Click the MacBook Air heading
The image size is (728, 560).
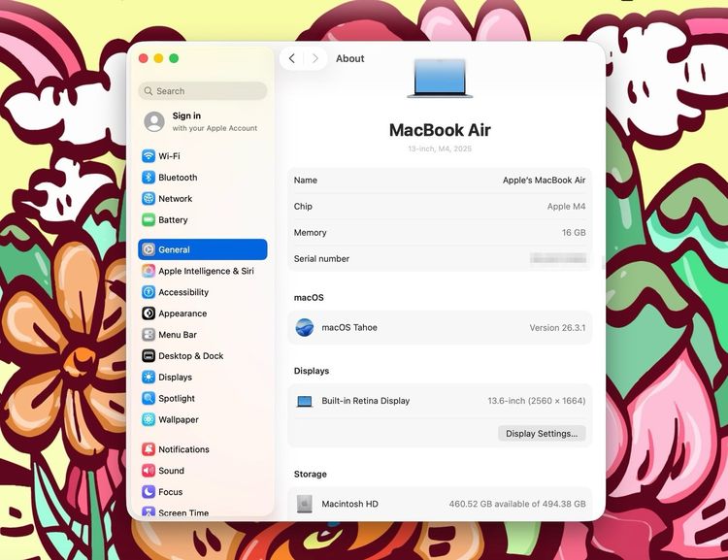click(x=440, y=130)
